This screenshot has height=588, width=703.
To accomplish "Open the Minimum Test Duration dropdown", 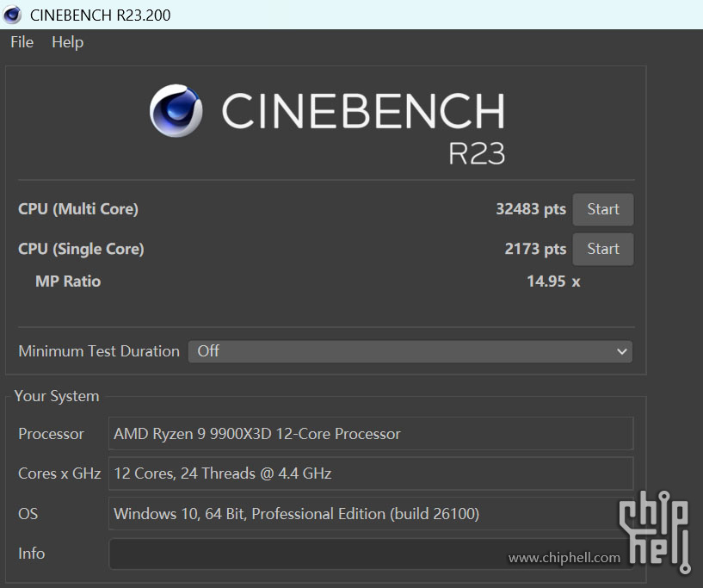I will (x=410, y=351).
